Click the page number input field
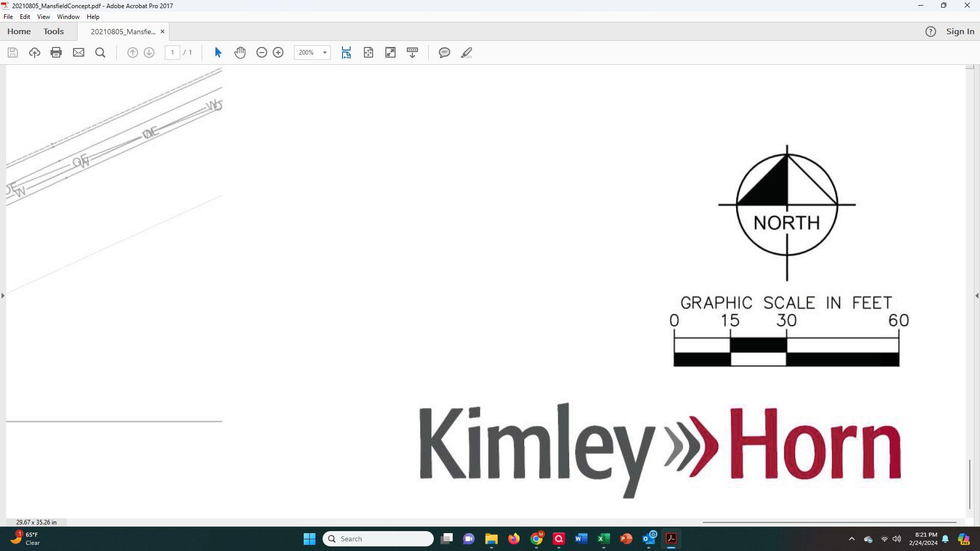Screen dimensions: 980x551 [x=173, y=53]
